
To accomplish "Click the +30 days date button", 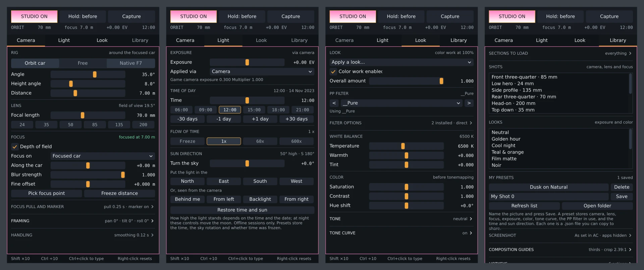I will pyautogui.click(x=297, y=119).
